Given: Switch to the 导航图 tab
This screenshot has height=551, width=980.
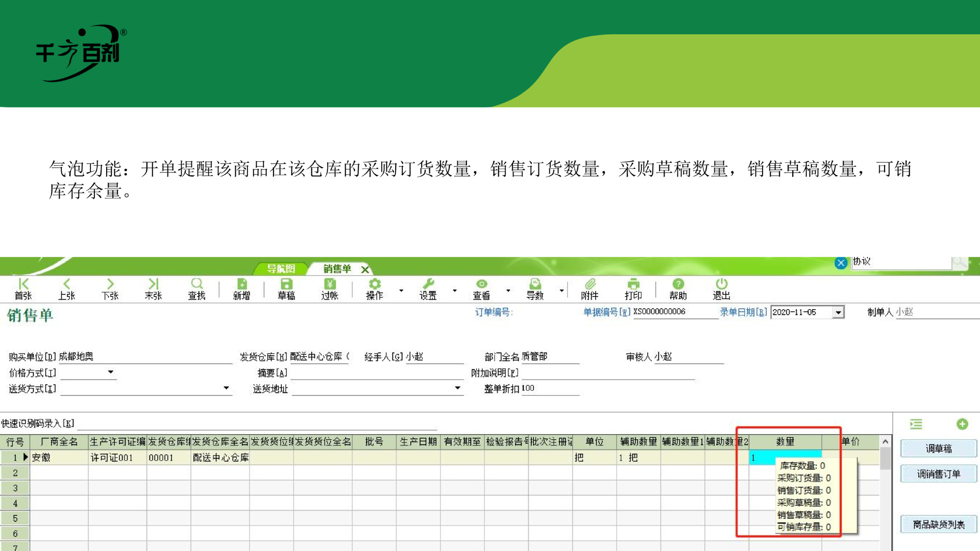Looking at the screenshot, I should [x=281, y=268].
